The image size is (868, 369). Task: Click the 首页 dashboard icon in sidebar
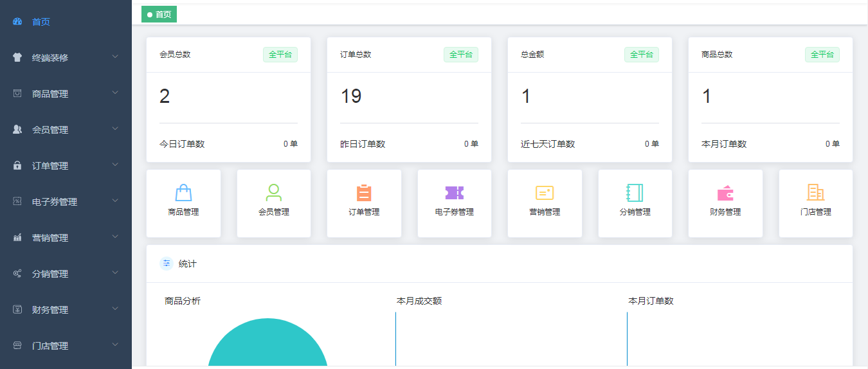pyautogui.click(x=18, y=21)
